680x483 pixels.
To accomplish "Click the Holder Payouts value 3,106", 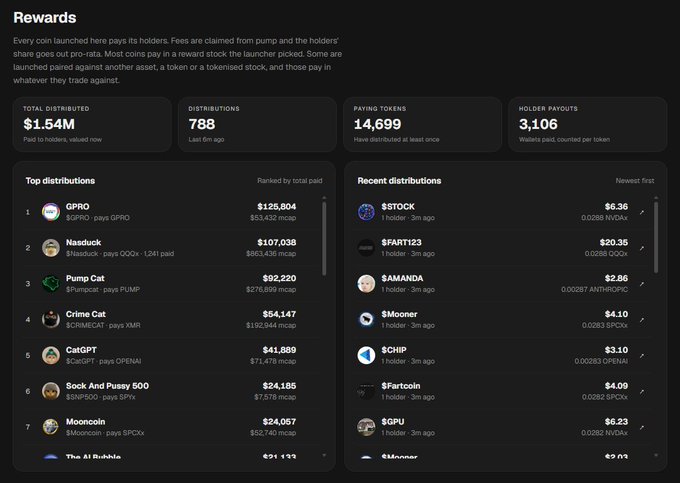I will pos(538,124).
